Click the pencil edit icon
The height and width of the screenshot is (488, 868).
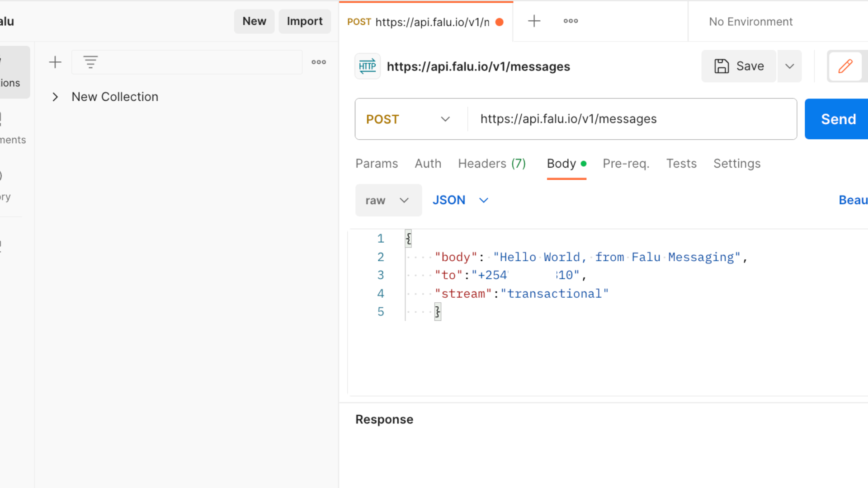pyautogui.click(x=845, y=66)
